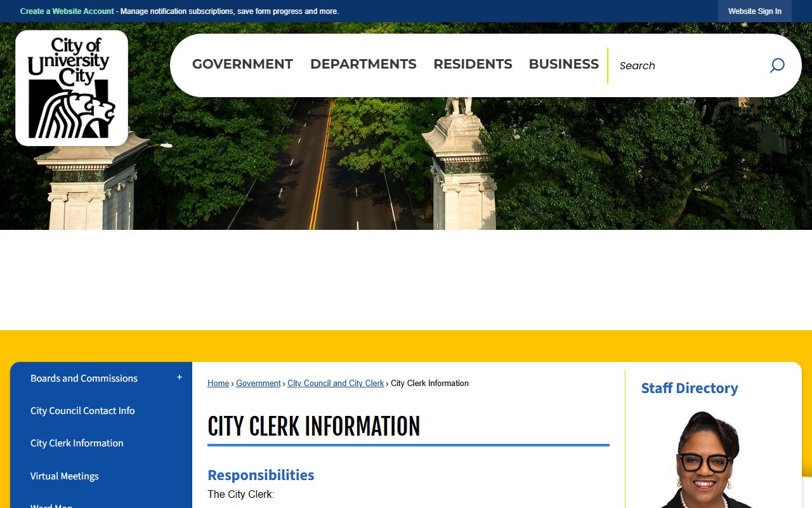The height and width of the screenshot is (508, 812).
Task: Go to Home breadcrumb link
Action: [x=218, y=384]
